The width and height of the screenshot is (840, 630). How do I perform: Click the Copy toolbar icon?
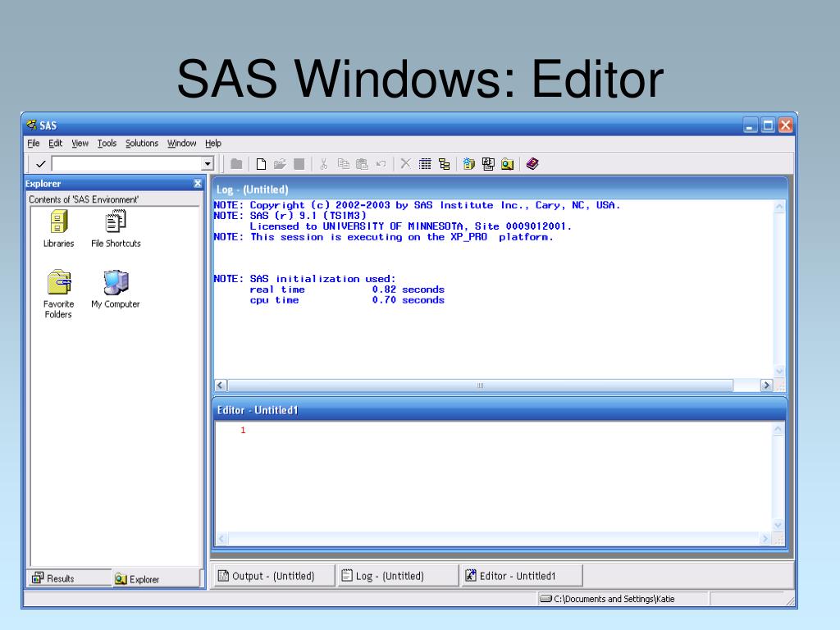click(344, 164)
